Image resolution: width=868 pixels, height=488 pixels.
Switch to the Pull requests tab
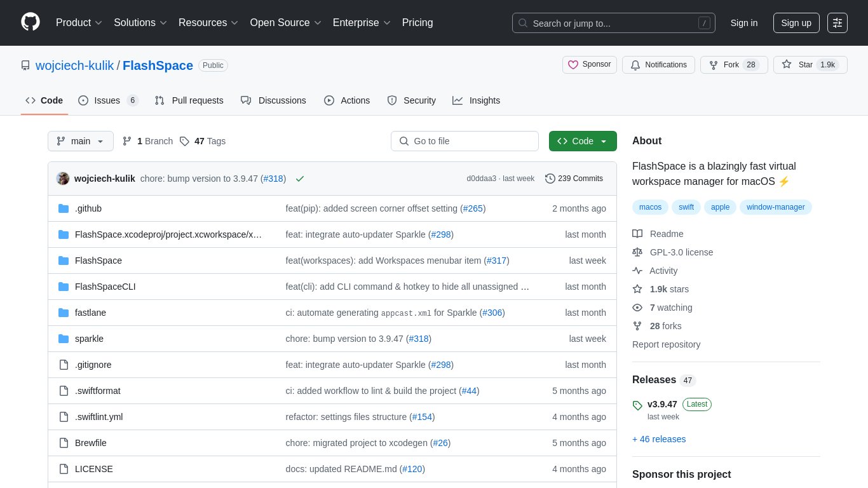pyautogui.click(x=189, y=100)
